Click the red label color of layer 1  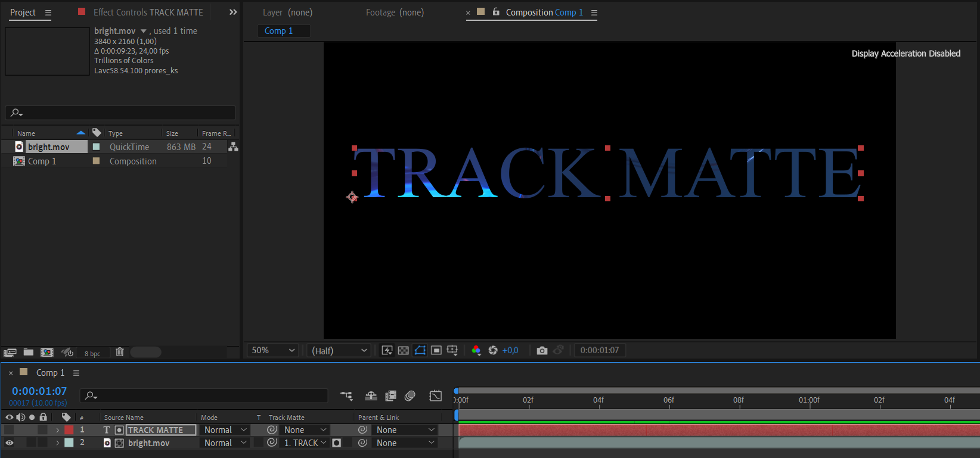(69, 430)
